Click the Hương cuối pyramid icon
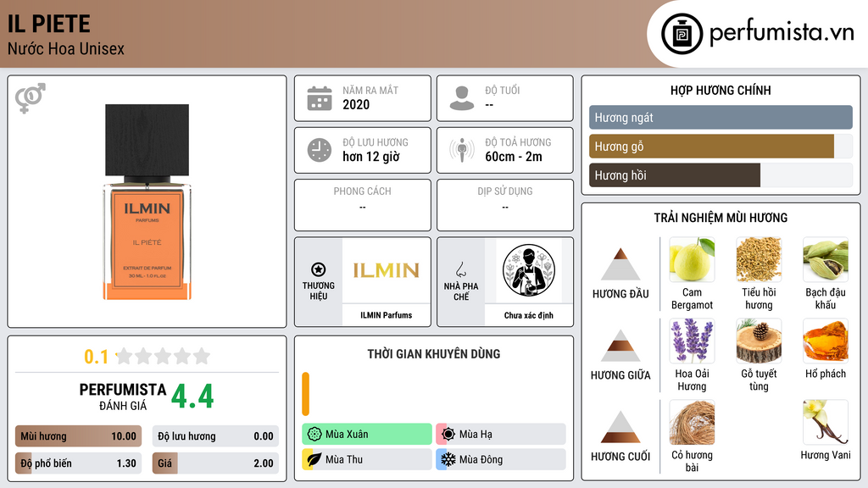This screenshot has height=488, width=868. click(620, 427)
